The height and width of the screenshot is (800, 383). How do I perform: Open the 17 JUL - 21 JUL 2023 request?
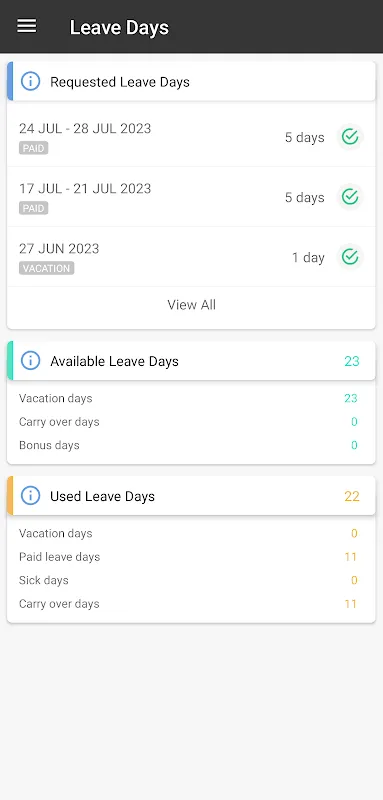[x=191, y=196]
